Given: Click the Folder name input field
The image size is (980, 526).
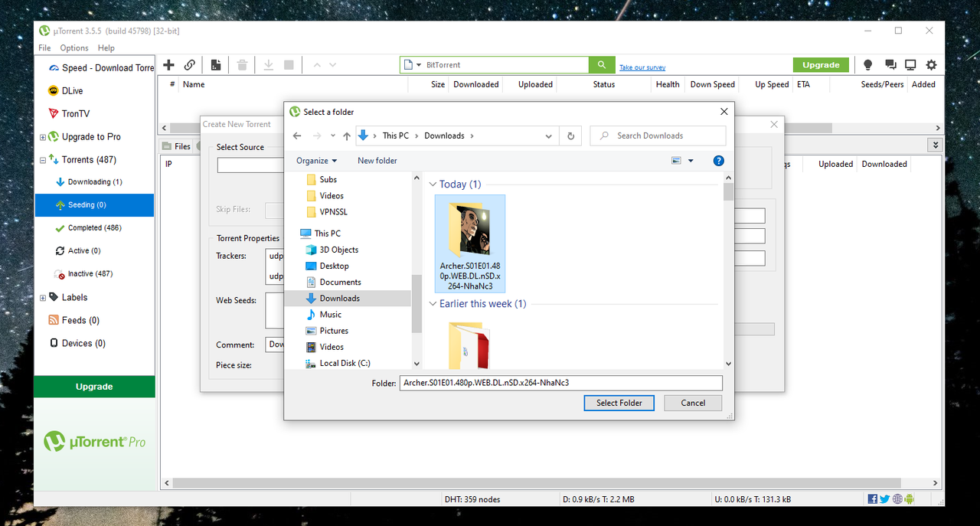Looking at the screenshot, I should click(561, 383).
